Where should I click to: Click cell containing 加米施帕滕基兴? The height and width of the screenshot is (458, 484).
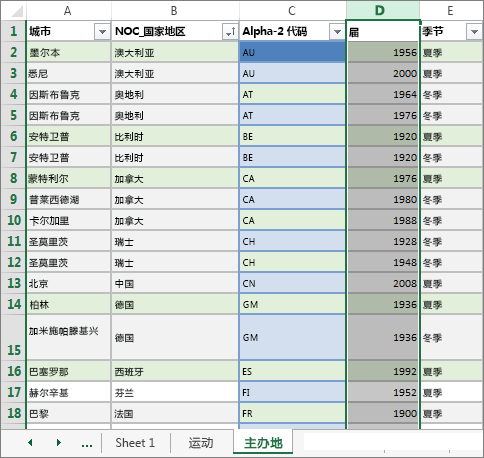(x=68, y=337)
